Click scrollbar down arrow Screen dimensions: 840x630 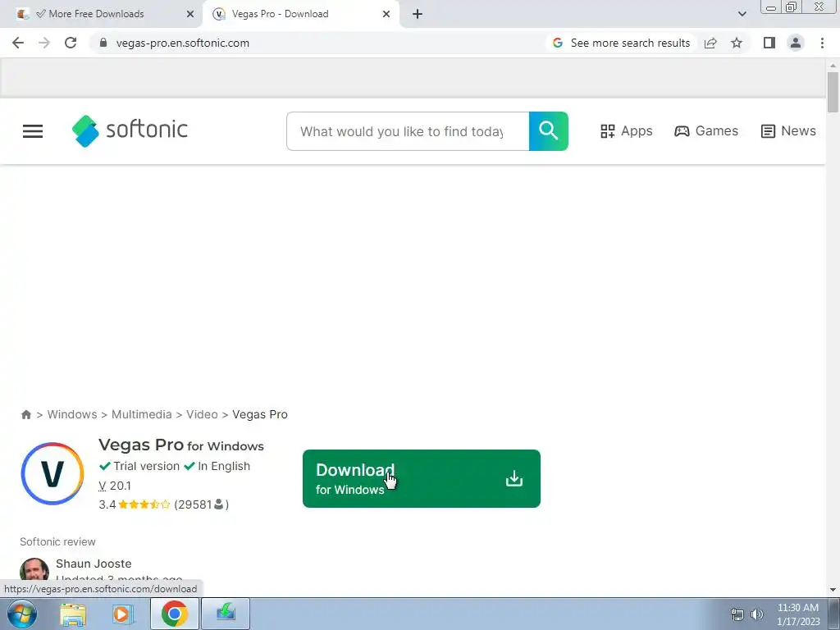pos(833,590)
